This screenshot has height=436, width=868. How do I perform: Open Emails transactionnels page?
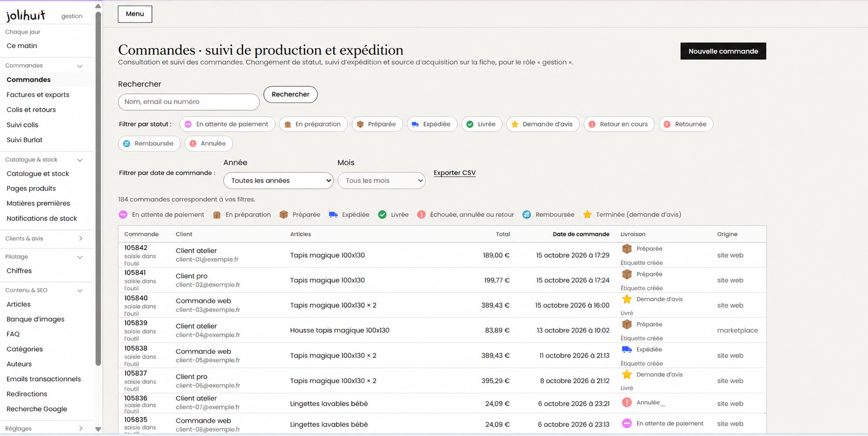44,379
